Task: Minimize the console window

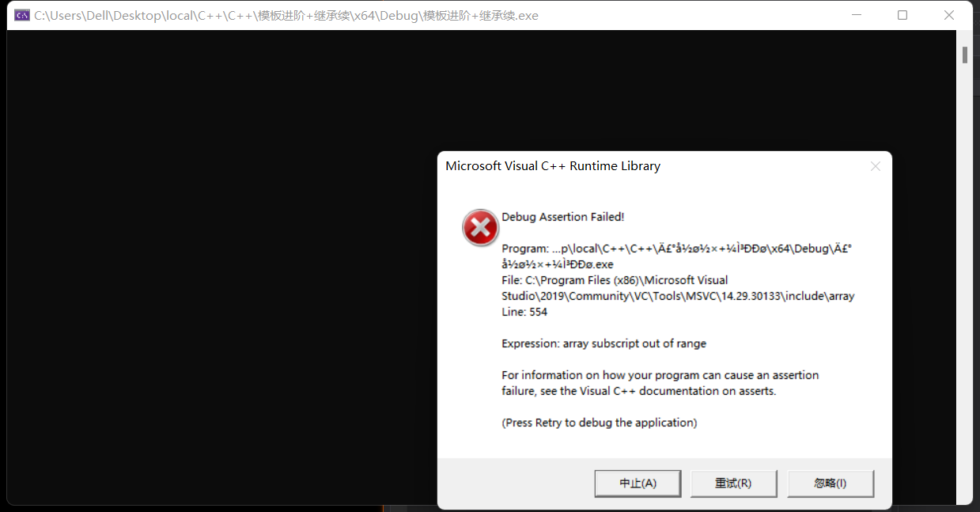Action: pos(857,15)
